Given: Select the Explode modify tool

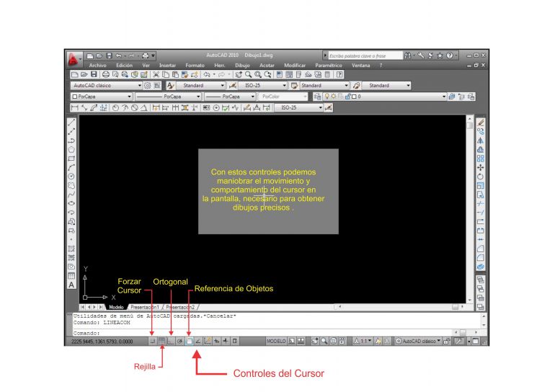Looking at the screenshot, I should click(x=480, y=267).
